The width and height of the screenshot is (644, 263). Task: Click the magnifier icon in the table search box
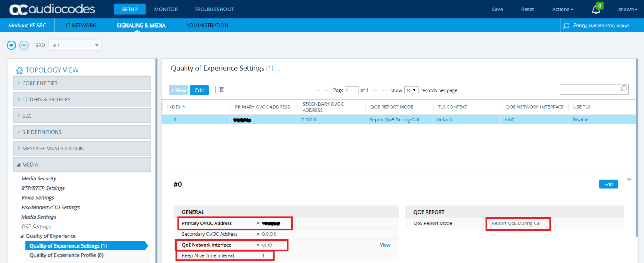[x=624, y=89]
